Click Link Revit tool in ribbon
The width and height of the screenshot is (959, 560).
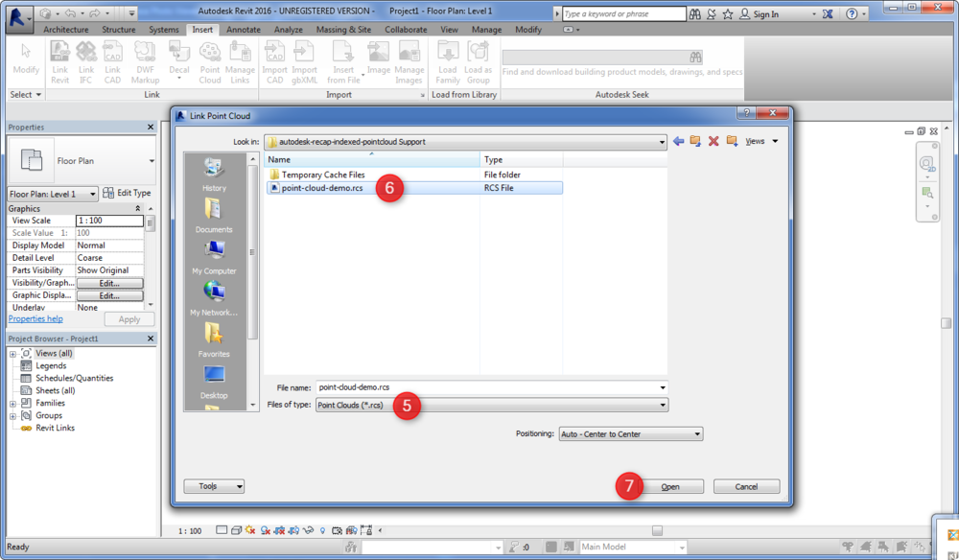59,61
